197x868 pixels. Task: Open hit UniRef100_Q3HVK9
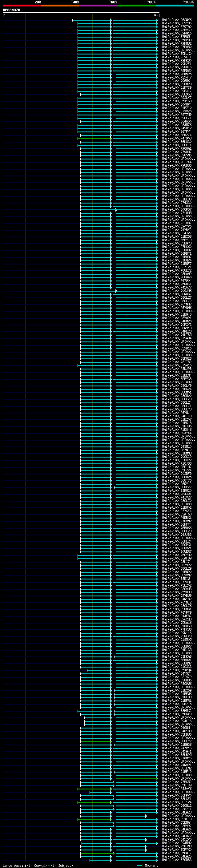pos(176,30)
